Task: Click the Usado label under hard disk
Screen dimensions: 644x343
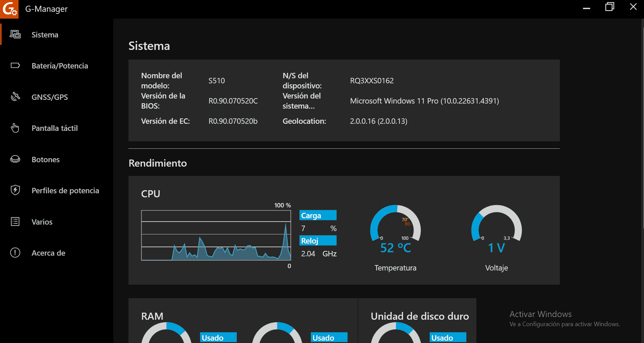Action: (x=448, y=338)
